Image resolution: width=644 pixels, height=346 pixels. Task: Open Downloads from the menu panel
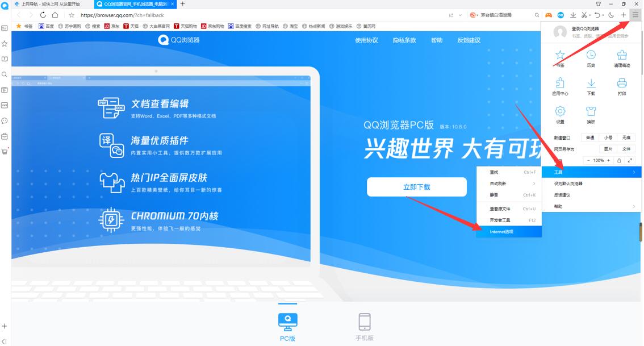(x=591, y=85)
